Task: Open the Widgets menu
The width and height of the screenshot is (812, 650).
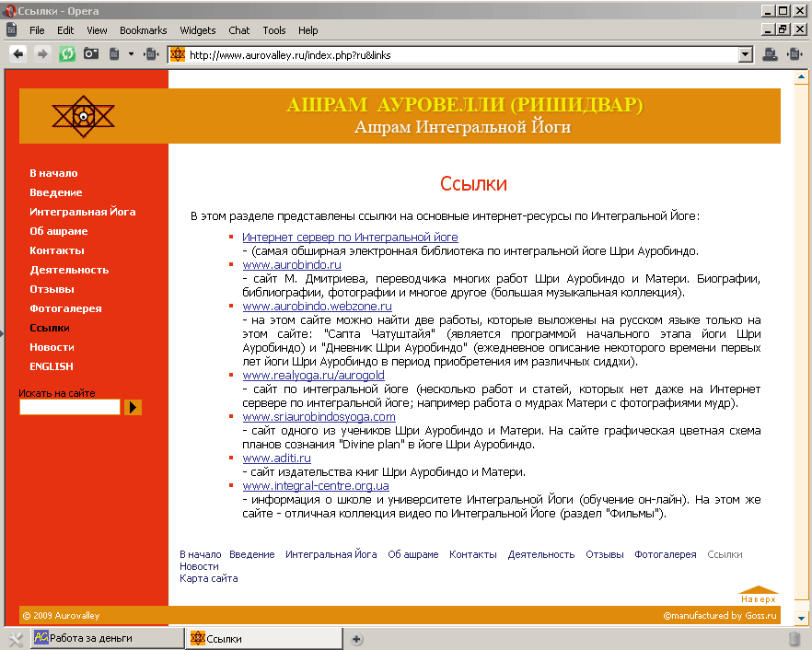Action: (198, 30)
